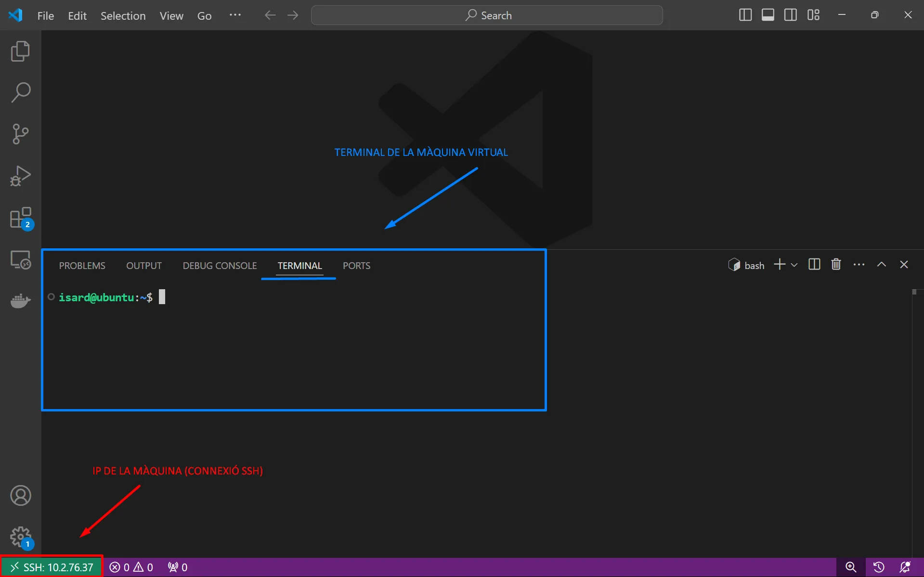Click the SSH: 10.2.76.37 remote indicator

point(52,567)
